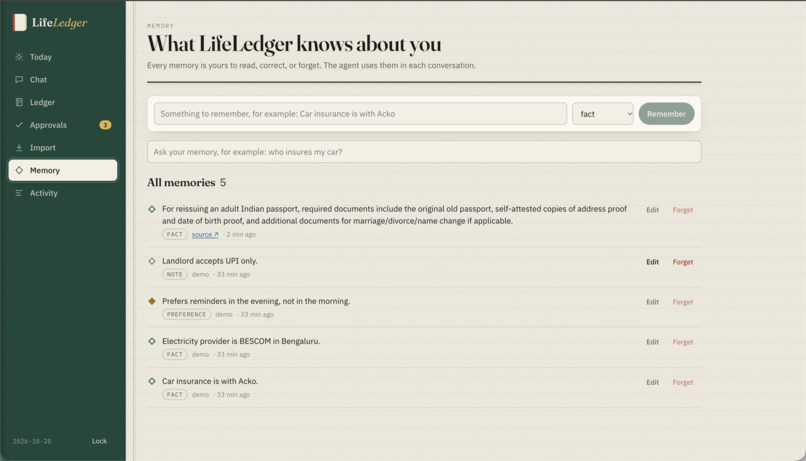Screen dimensions: 806x461
Task: Click the 'All memories' heading
Action: tap(181, 182)
